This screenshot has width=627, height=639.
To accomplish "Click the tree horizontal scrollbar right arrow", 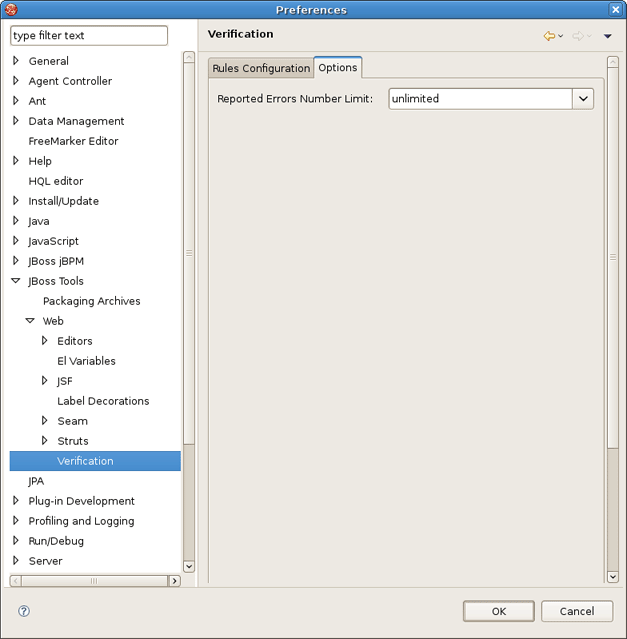I will pos(174,580).
